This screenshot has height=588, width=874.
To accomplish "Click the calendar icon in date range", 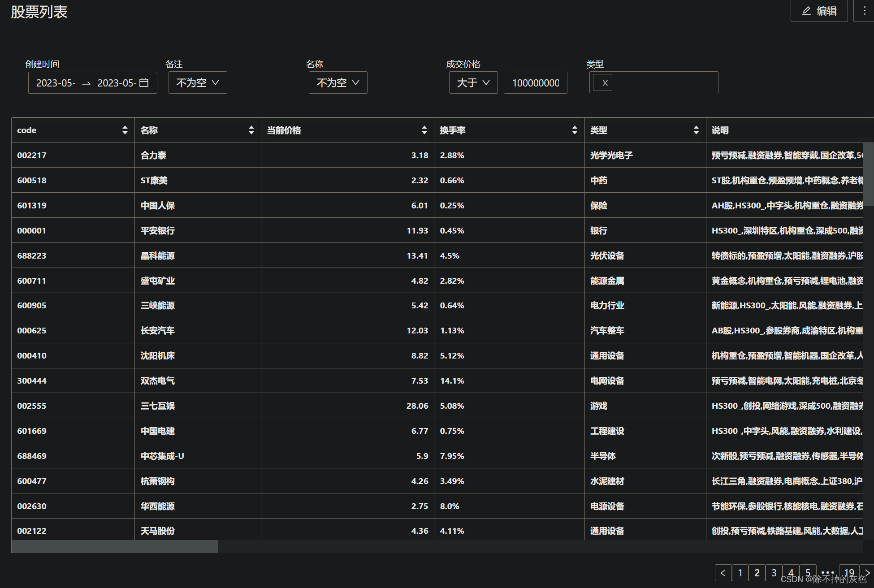I will pyautogui.click(x=144, y=83).
